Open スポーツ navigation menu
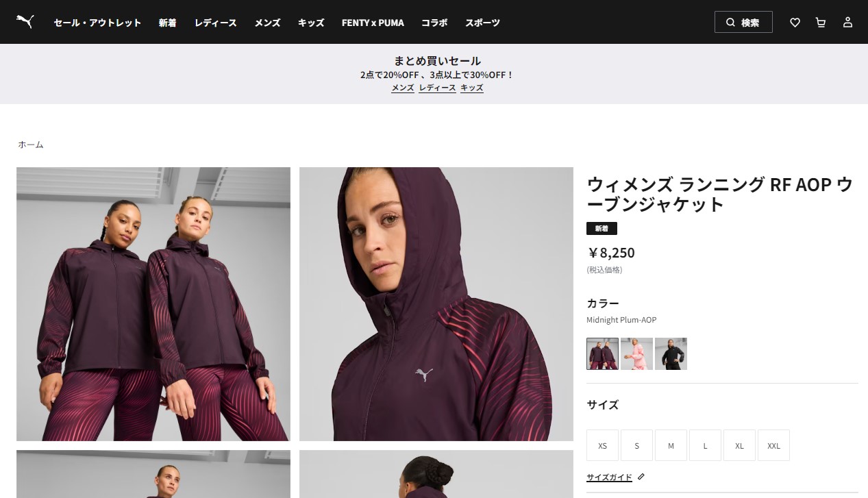868x498 pixels. tap(482, 23)
